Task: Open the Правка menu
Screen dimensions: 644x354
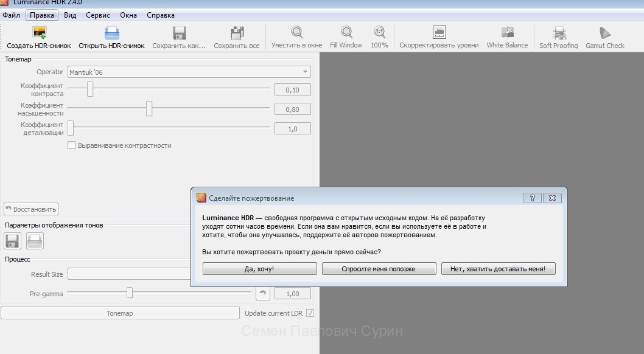Action: [42, 15]
